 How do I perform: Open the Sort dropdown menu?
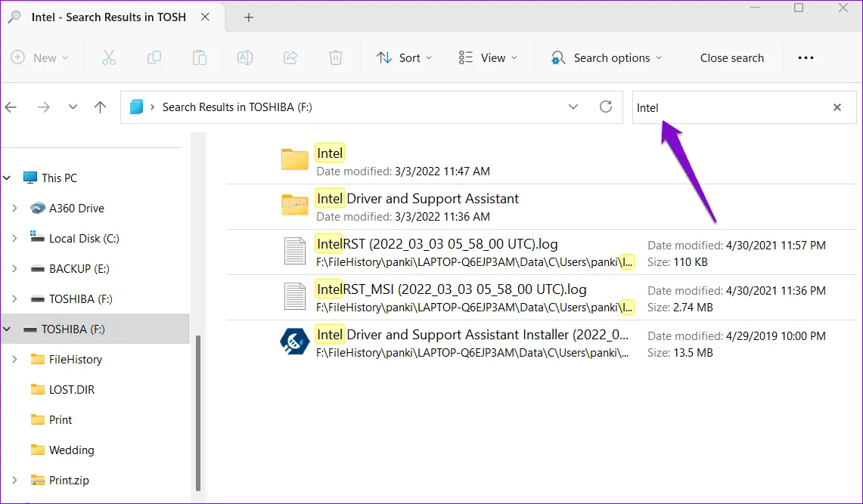click(405, 58)
